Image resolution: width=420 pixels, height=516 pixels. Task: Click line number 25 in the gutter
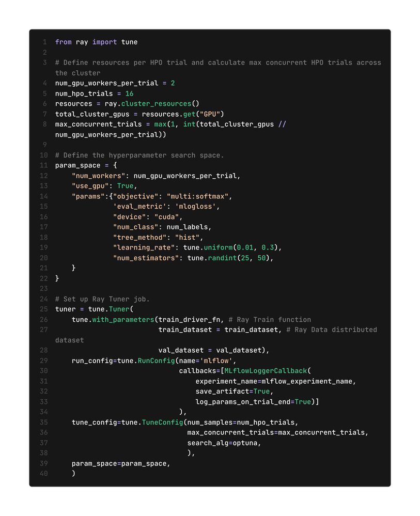click(x=43, y=309)
